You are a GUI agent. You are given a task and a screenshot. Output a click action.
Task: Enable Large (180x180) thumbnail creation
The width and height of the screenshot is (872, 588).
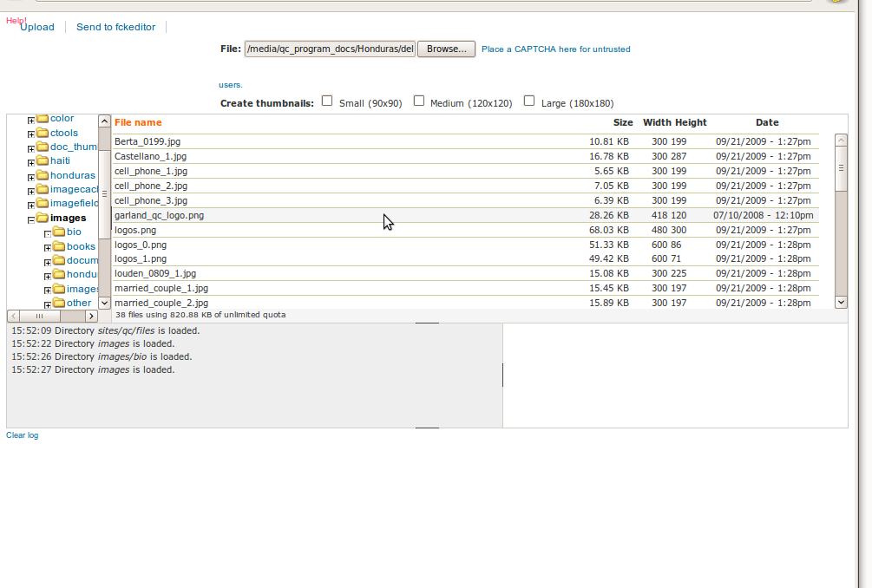click(x=529, y=101)
